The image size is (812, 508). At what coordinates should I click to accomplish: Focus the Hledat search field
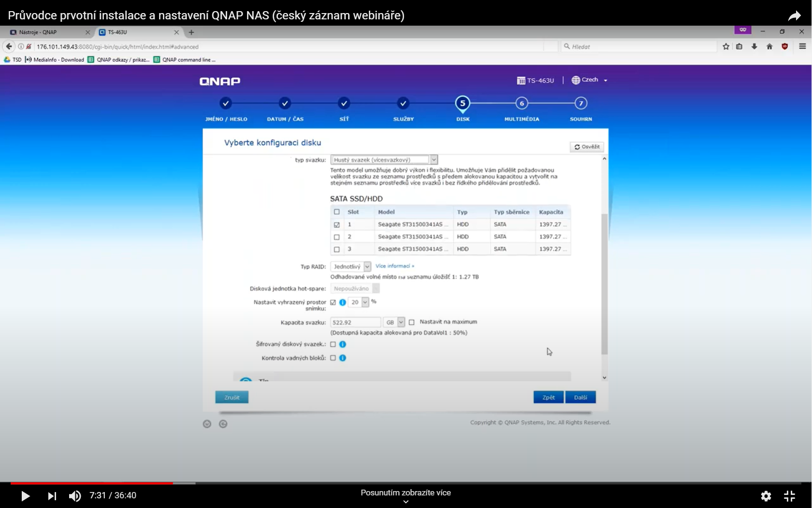pos(638,46)
